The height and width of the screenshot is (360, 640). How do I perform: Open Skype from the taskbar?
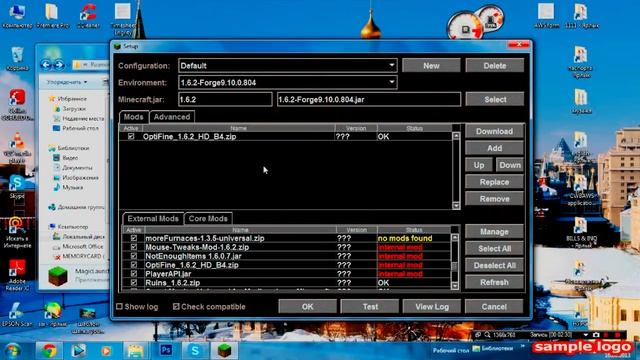pyautogui.click(x=195, y=350)
